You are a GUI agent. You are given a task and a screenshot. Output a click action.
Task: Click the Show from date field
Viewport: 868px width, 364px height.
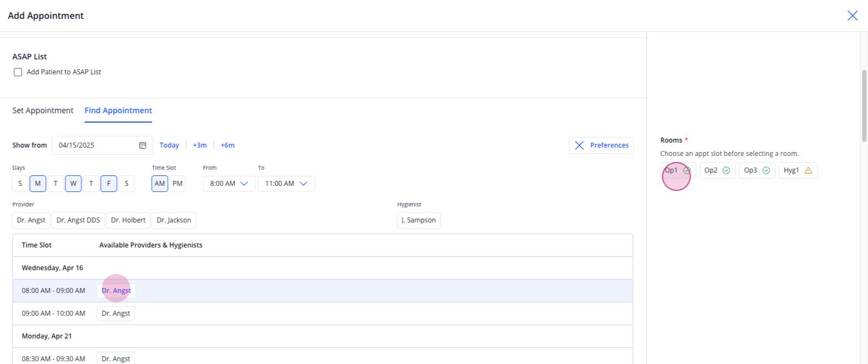pos(103,145)
